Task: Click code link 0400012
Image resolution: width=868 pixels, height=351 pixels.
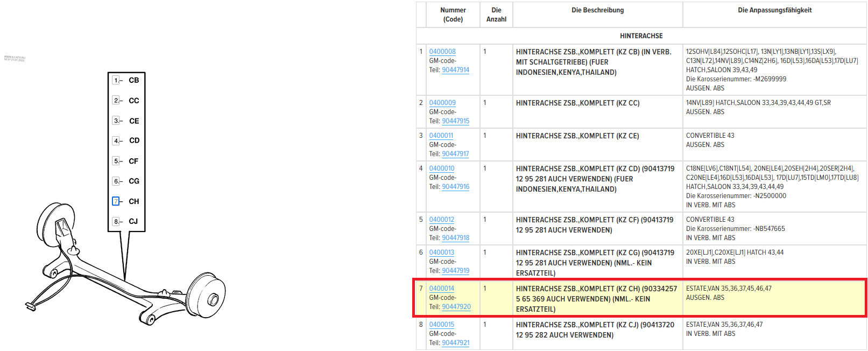Action: (x=441, y=220)
